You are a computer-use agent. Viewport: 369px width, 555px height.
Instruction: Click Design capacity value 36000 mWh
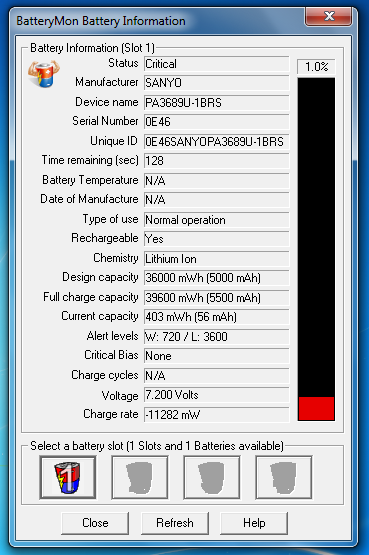pos(217,278)
